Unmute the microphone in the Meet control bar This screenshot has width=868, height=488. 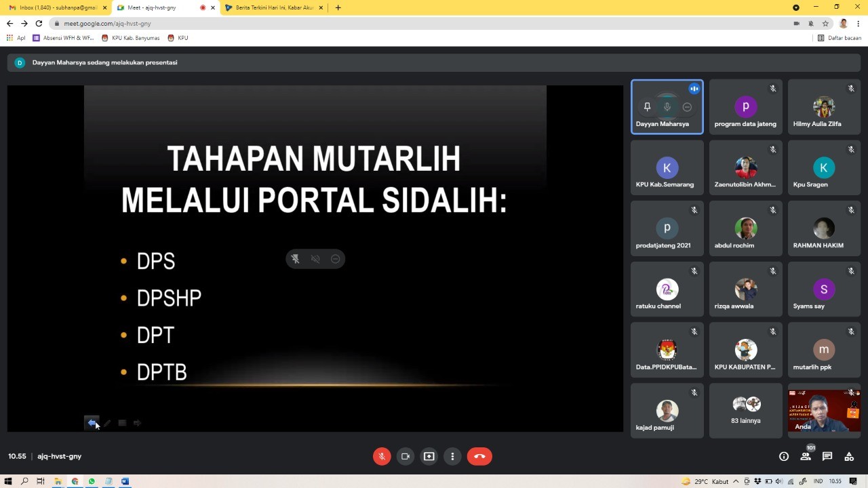coord(382,456)
